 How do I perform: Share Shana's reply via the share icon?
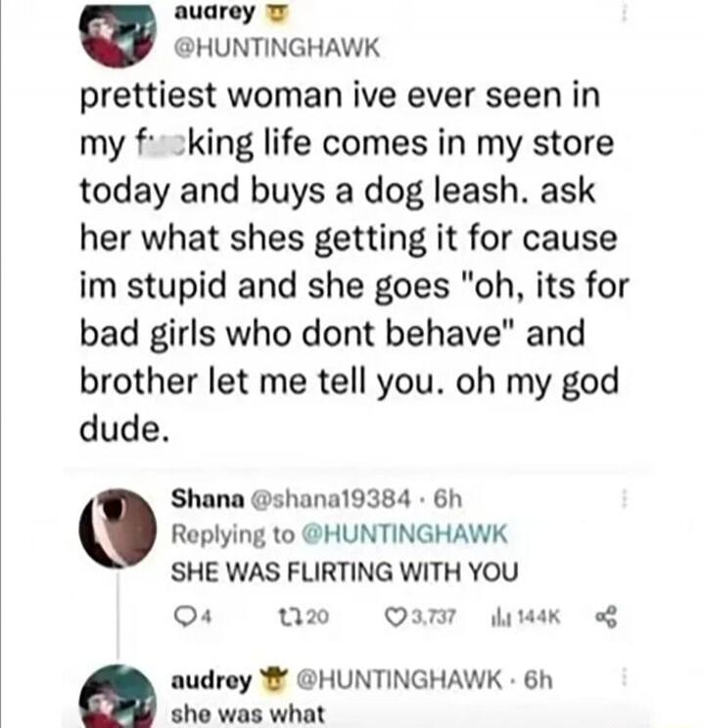[x=606, y=617]
